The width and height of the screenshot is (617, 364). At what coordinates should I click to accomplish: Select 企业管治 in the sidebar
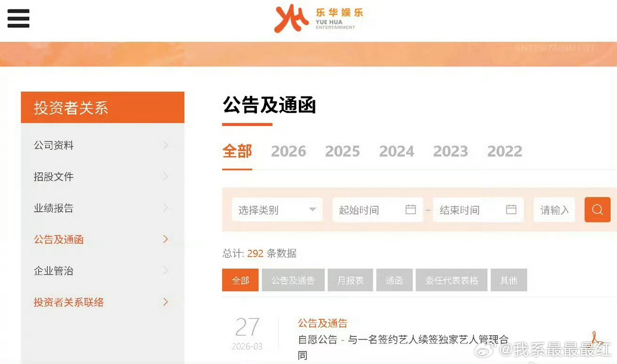53,270
